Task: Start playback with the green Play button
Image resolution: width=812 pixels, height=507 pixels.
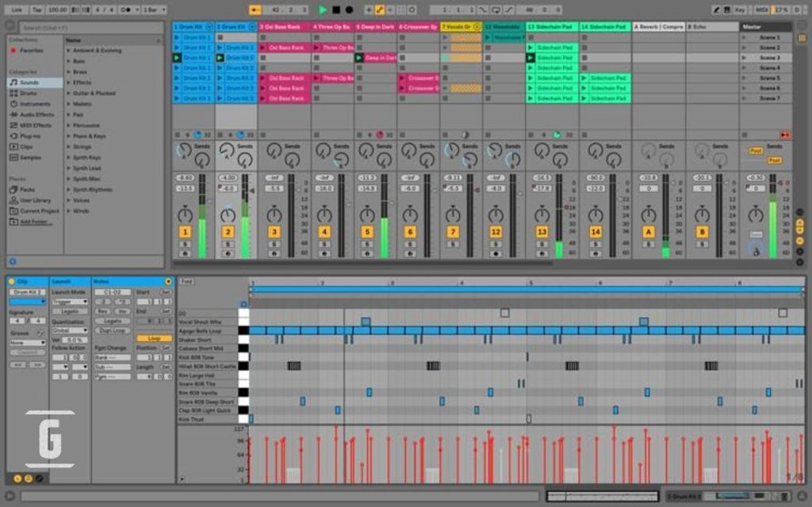Action: [323, 10]
